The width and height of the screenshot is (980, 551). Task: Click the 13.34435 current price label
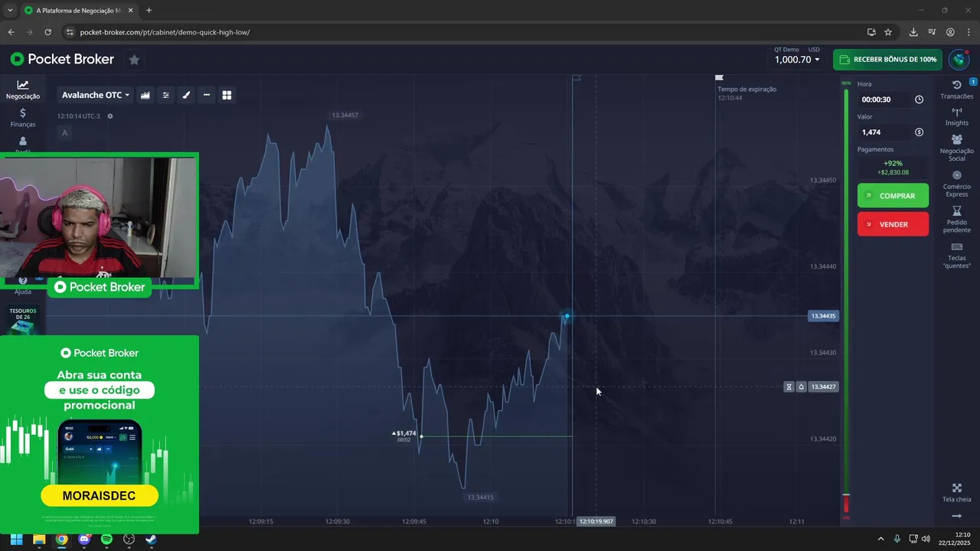[823, 316]
